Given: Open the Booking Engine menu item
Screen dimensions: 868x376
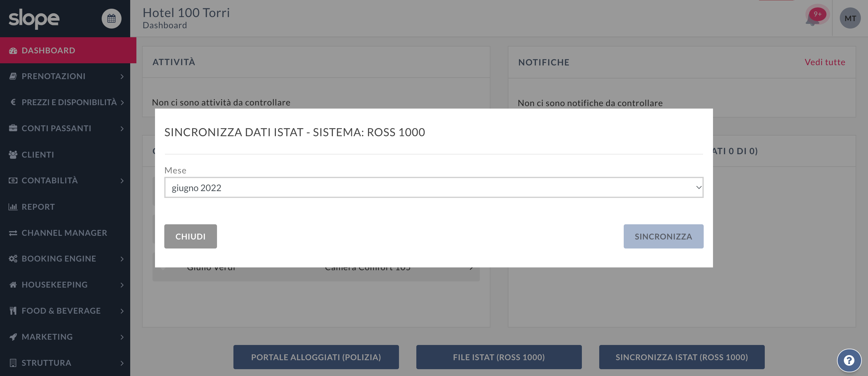Looking at the screenshot, I should coord(59,259).
